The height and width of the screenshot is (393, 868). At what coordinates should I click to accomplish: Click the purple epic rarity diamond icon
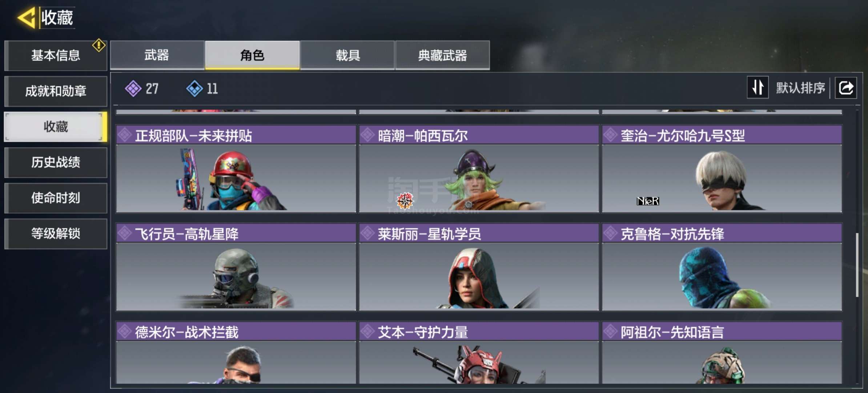click(x=133, y=88)
